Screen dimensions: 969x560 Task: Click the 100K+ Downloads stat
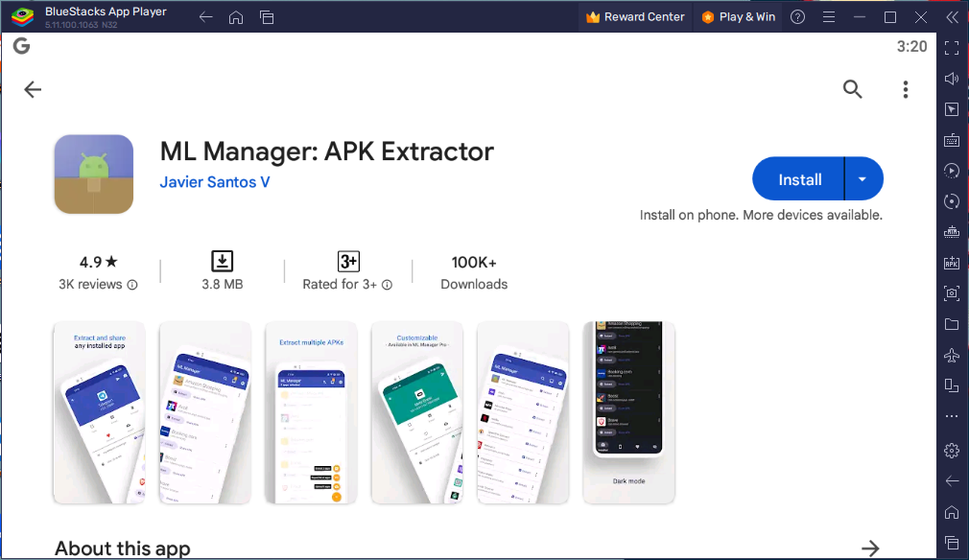474,272
